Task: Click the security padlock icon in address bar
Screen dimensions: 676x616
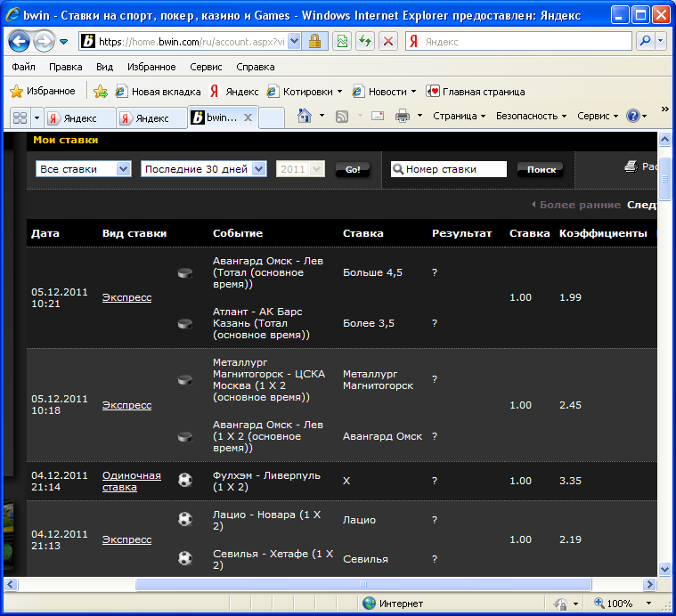Action: click(314, 41)
